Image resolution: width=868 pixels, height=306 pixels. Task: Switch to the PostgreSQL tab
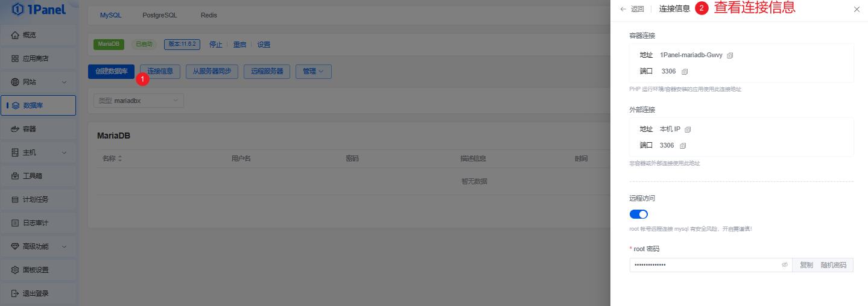point(160,15)
